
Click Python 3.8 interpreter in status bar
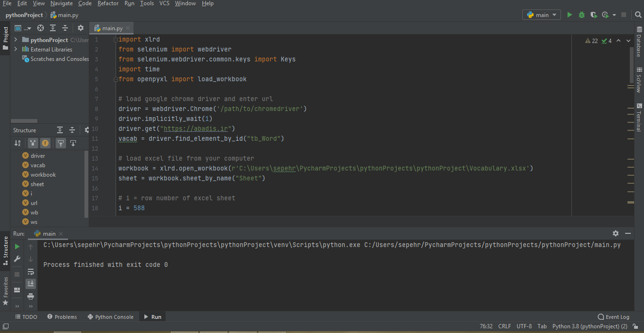tap(590, 326)
